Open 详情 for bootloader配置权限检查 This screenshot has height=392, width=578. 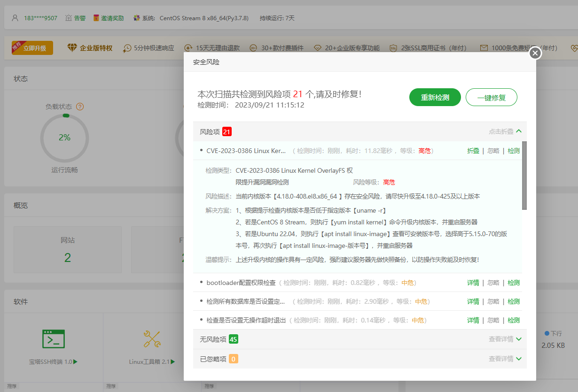(473, 283)
